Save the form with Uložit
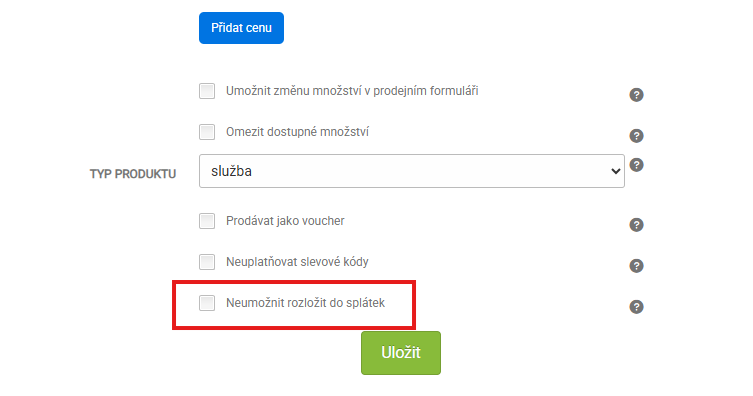Viewport: 753px width, 396px height. click(401, 353)
